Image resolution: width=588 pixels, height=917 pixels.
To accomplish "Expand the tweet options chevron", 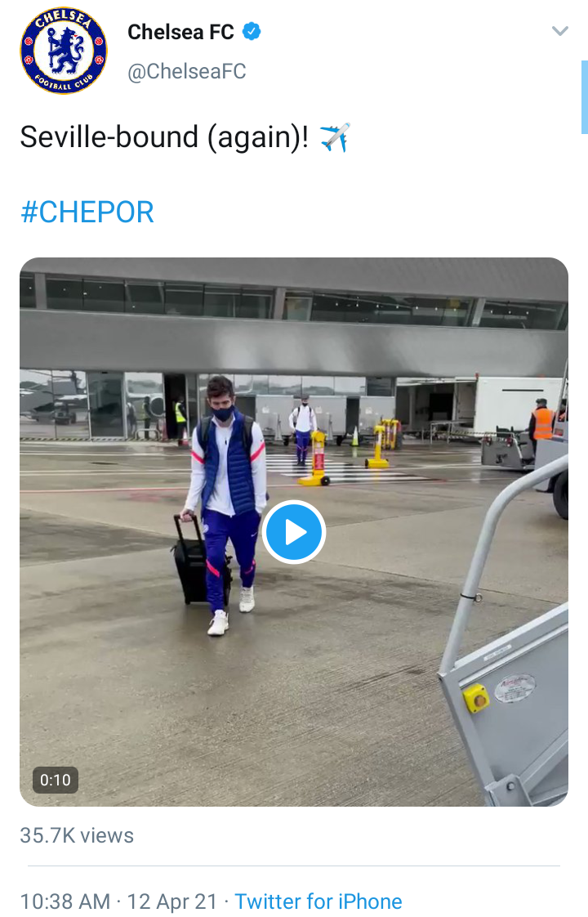I will [560, 31].
